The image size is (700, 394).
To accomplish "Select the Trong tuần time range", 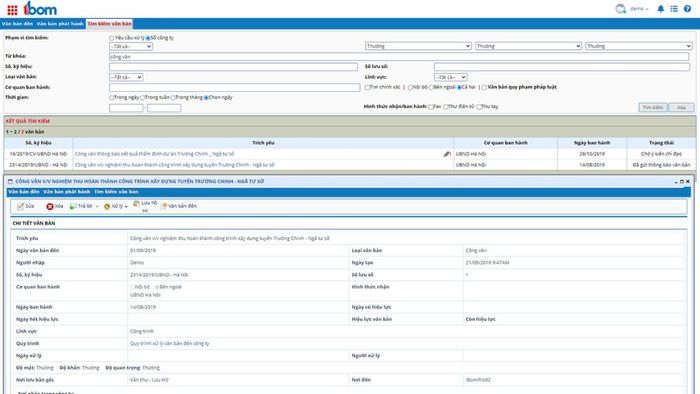I will pos(142,98).
